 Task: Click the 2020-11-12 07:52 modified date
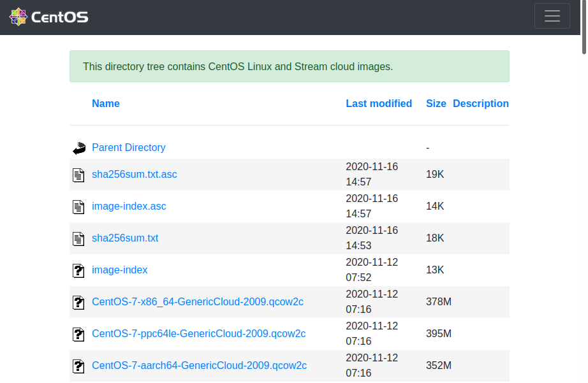pyautogui.click(x=372, y=270)
